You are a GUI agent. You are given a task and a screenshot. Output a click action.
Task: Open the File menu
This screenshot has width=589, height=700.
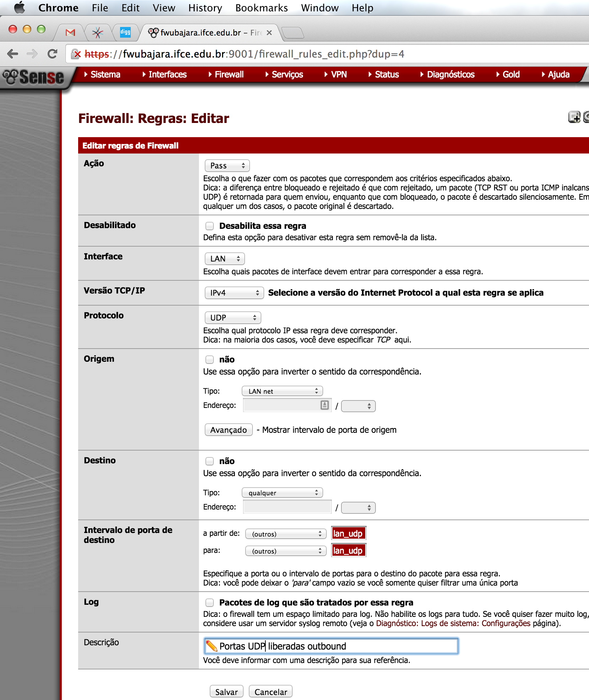tap(100, 8)
